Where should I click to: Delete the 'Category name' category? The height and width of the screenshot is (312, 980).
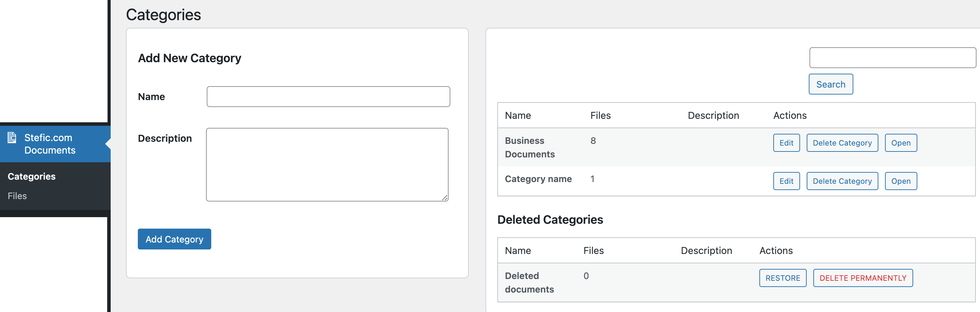842,181
